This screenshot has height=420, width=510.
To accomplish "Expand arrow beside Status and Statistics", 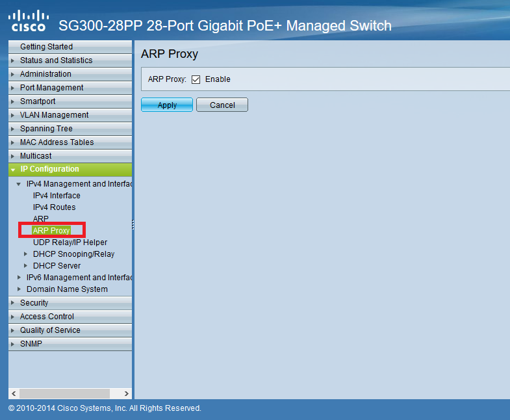I will (13, 60).
